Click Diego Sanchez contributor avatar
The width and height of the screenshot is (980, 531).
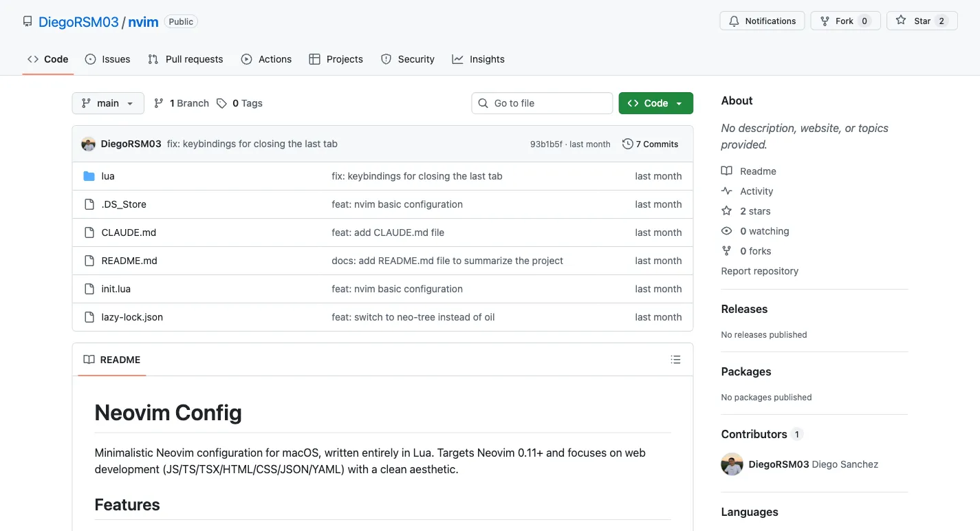tap(732, 464)
